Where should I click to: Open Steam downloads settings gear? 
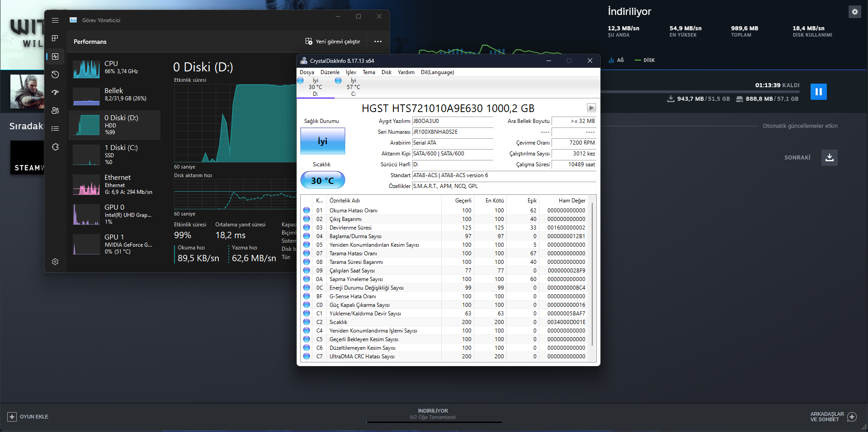(x=854, y=12)
